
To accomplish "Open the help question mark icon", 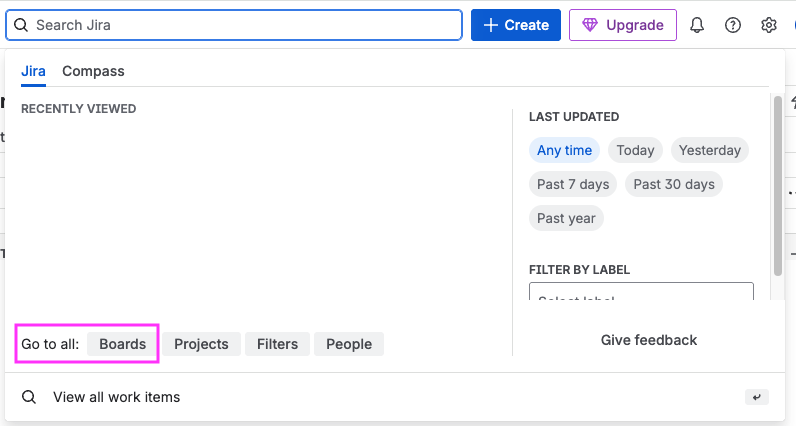I will click(x=733, y=25).
